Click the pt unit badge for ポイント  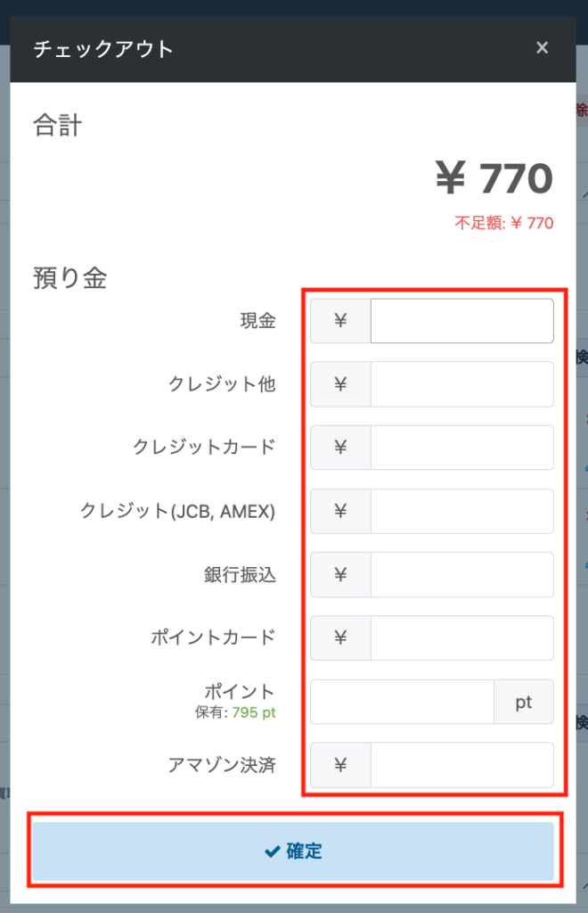point(524,702)
